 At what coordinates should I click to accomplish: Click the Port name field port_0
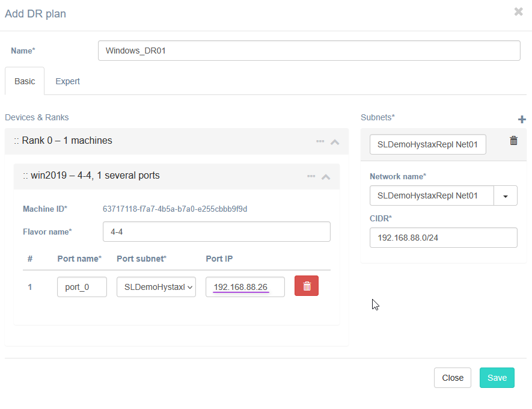(82, 287)
